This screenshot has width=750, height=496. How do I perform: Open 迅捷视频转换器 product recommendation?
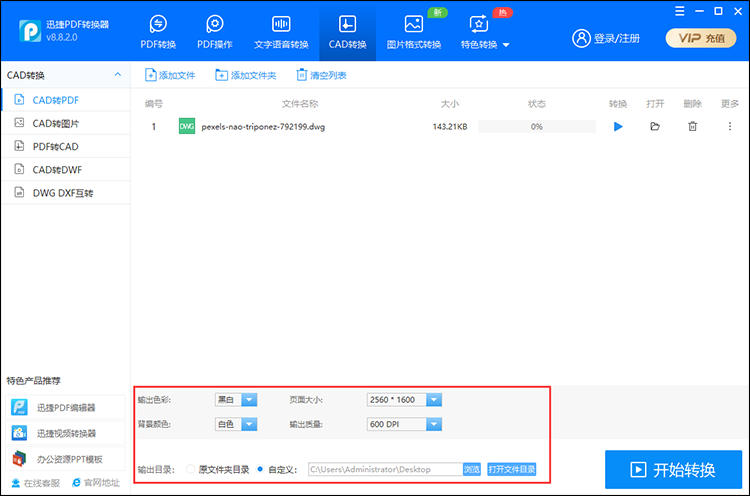66,433
